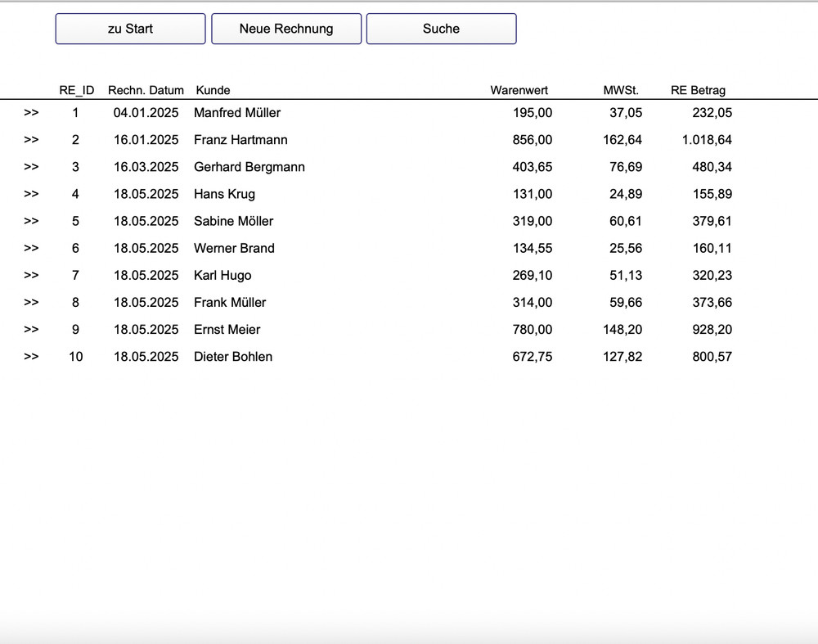The width and height of the screenshot is (818, 644).
Task: Click the Kunde column header
Action: coord(212,90)
